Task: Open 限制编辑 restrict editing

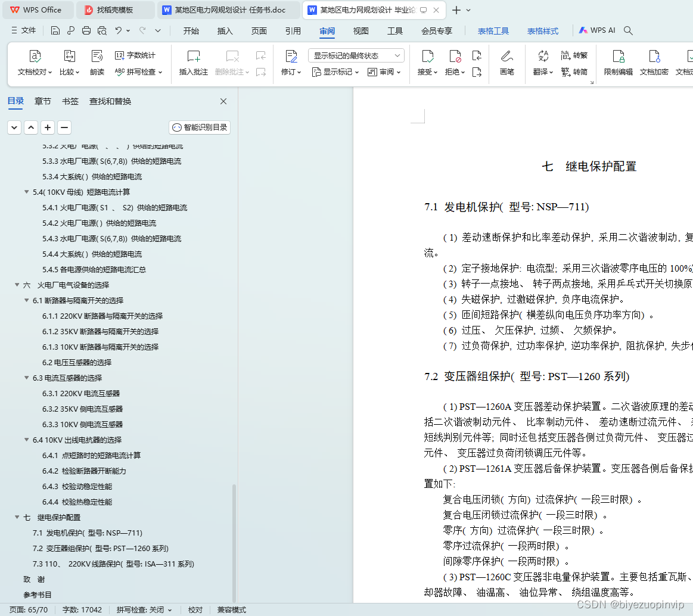Action: click(619, 63)
